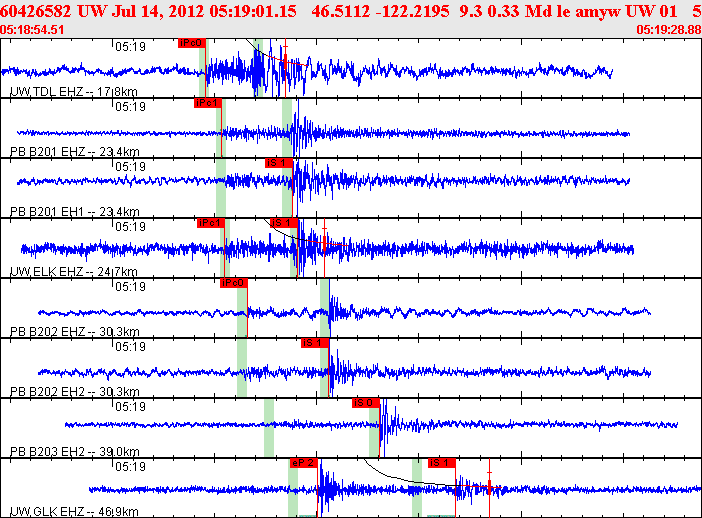Click the iS 1 pick flag on UW GLK trace
This screenshot has height=518, width=702.
point(441,463)
